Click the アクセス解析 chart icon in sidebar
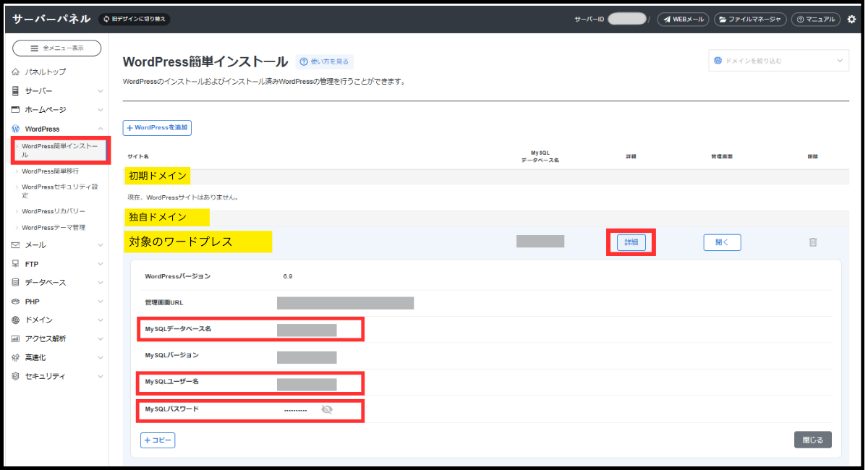 (16, 339)
